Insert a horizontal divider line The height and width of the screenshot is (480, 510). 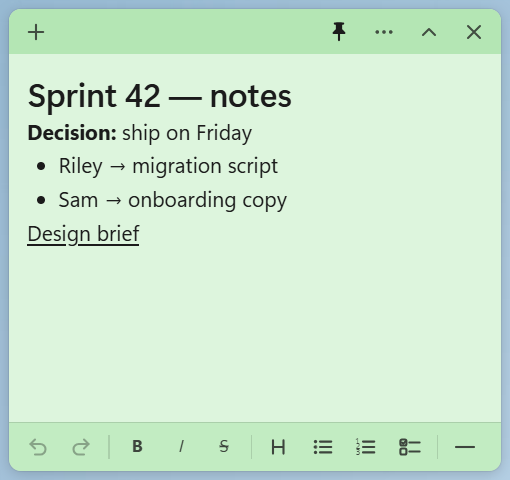465,447
